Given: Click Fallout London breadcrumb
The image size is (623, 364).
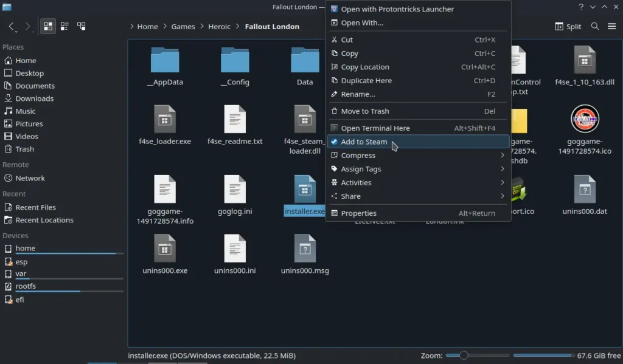Looking at the screenshot, I should pos(272,26).
